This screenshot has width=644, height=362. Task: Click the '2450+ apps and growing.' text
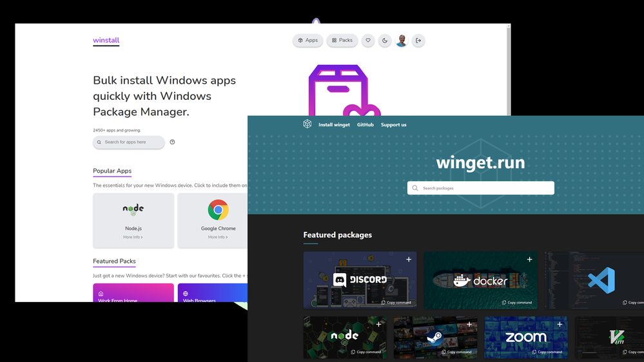tap(117, 130)
